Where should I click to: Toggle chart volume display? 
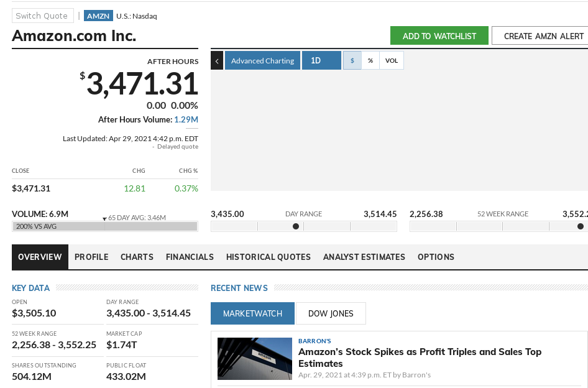click(392, 60)
